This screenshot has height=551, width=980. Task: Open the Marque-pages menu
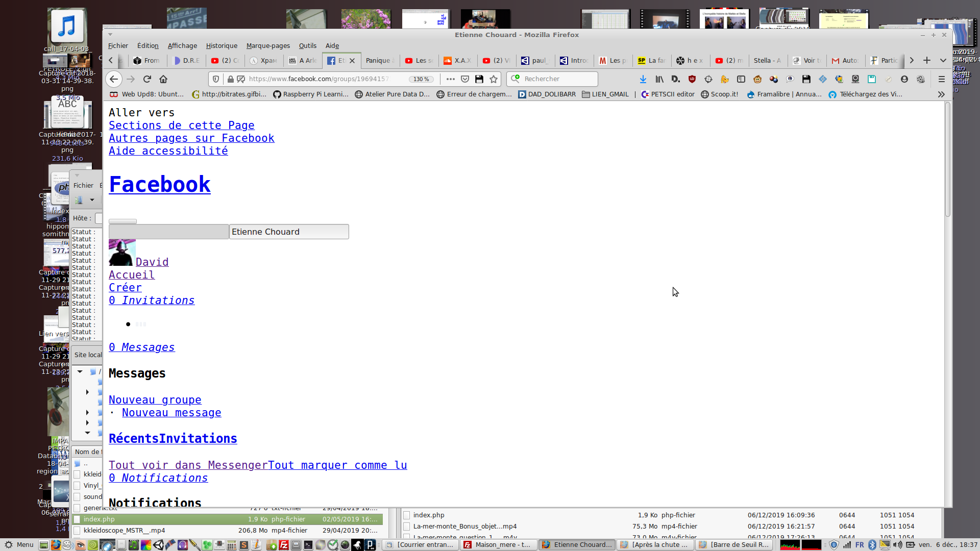[x=268, y=45]
